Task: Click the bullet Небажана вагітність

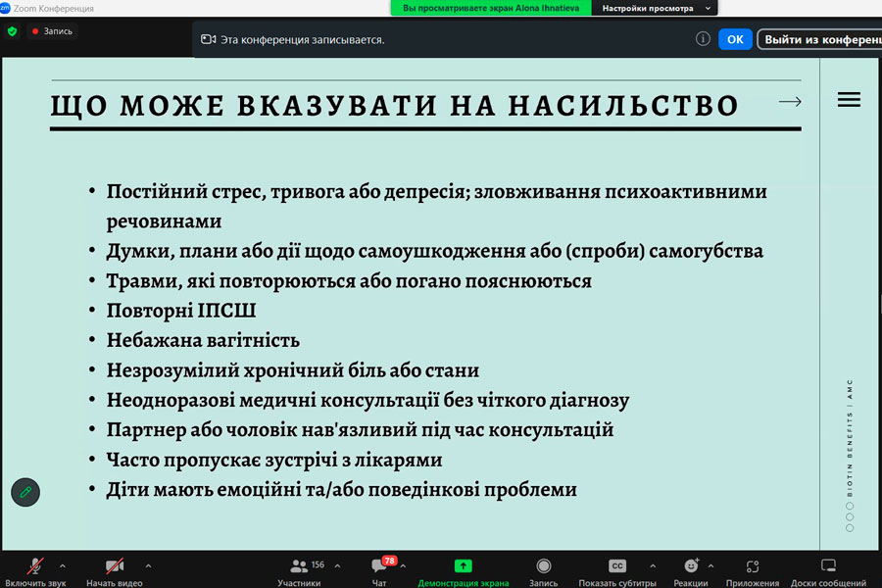Action: pos(203,340)
